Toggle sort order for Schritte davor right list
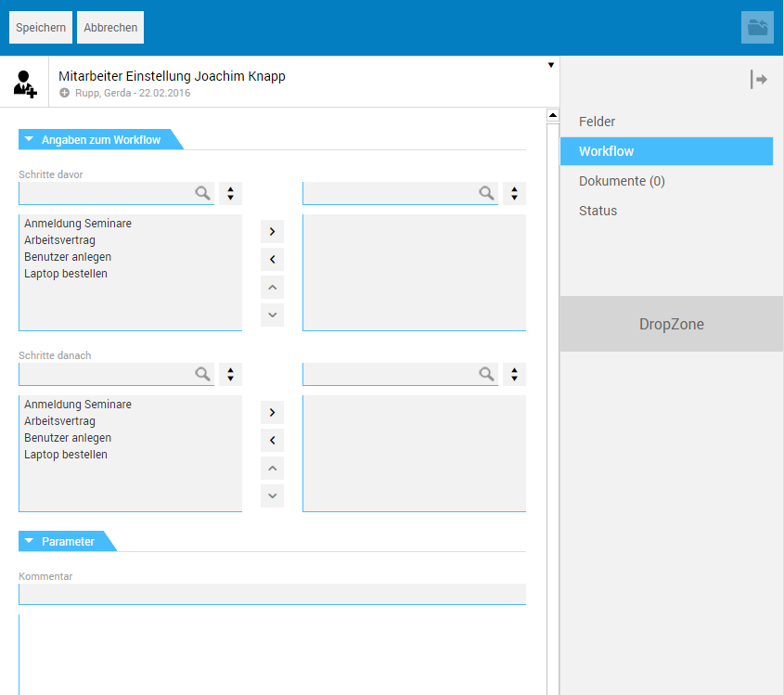784x695 pixels. tap(514, 193)
